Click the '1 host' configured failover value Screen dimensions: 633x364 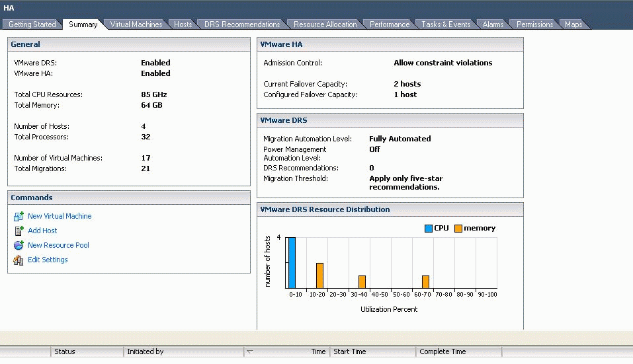pos(405,94)
